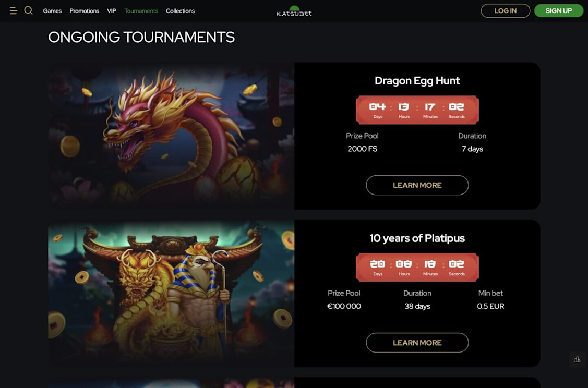Open the VIP section
Screen dimensions: 588x388
[x=111, y=11]
